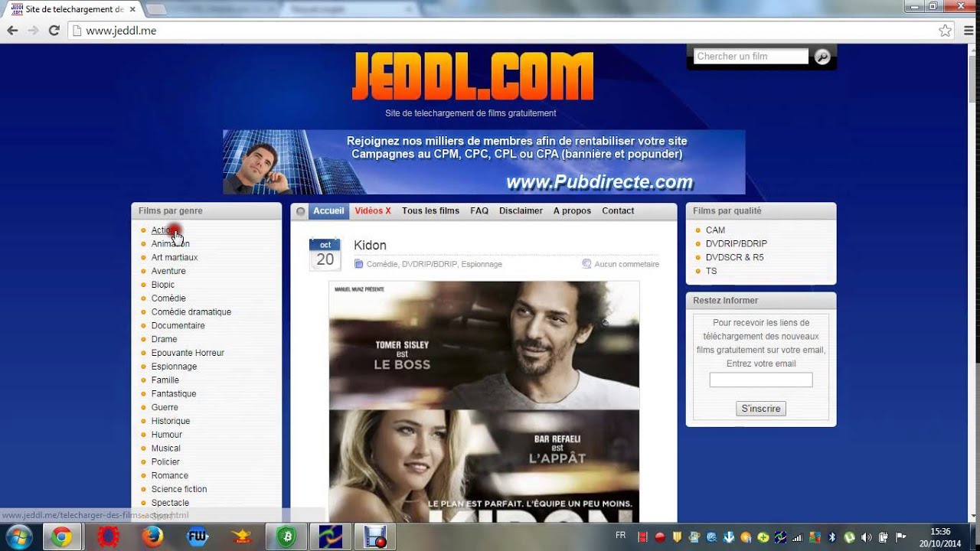Select the Documentaire genre link
Image resolution: width=980 pixels, height=551 pixels.
coord(178,326)
